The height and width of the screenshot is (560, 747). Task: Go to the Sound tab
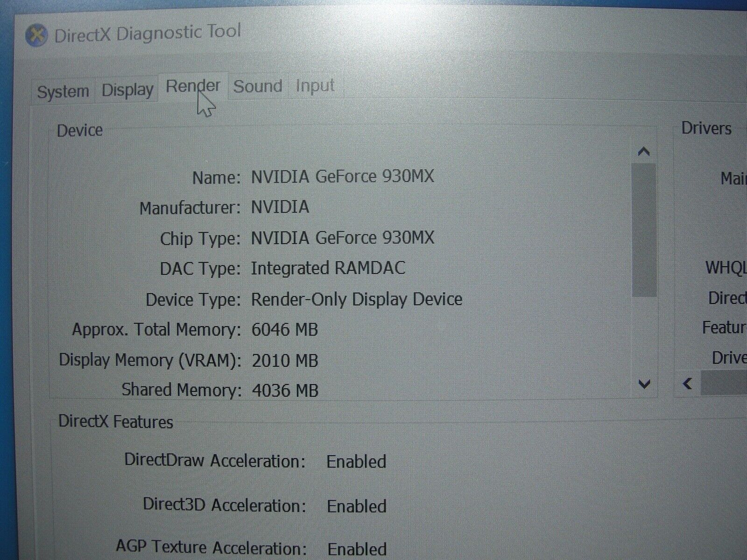pyautogui.click(x=258, y=86)
